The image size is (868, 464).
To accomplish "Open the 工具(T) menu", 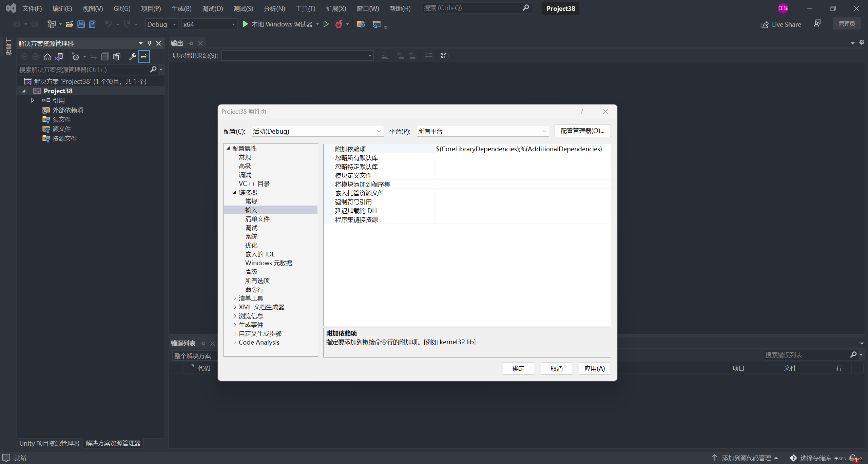I will 305,8.
